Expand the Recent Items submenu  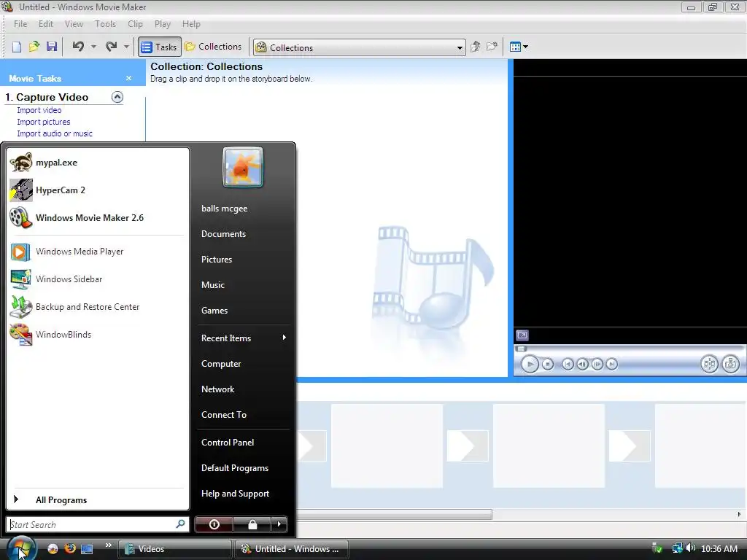tap(244, 338)
